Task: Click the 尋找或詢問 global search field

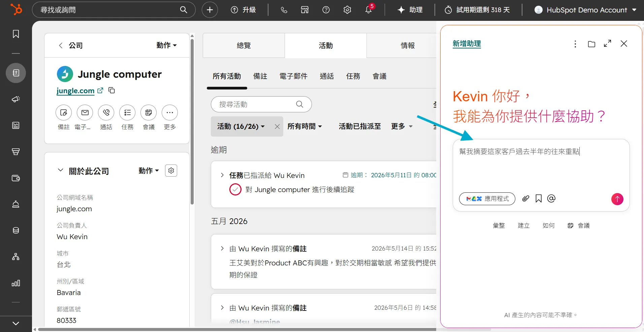Action: tap(114, 10)
